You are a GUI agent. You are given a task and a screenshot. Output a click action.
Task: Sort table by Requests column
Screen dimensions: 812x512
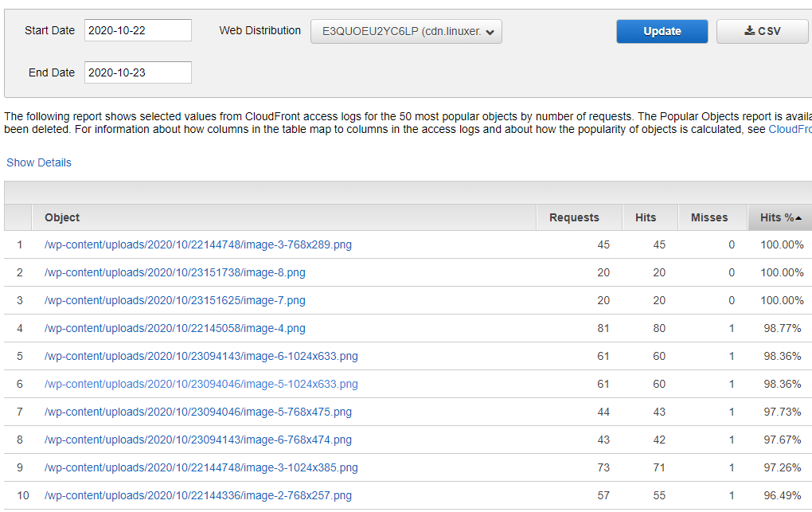573,217
